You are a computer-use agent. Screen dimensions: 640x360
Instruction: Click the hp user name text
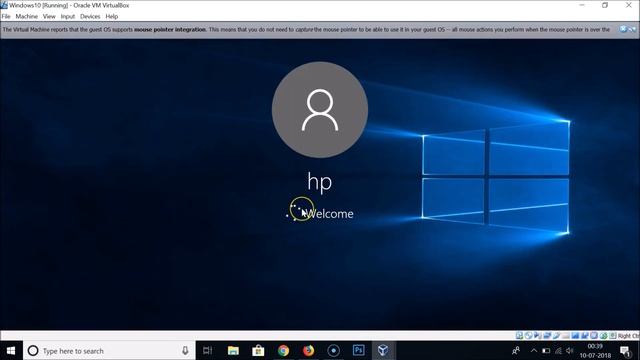320,182
